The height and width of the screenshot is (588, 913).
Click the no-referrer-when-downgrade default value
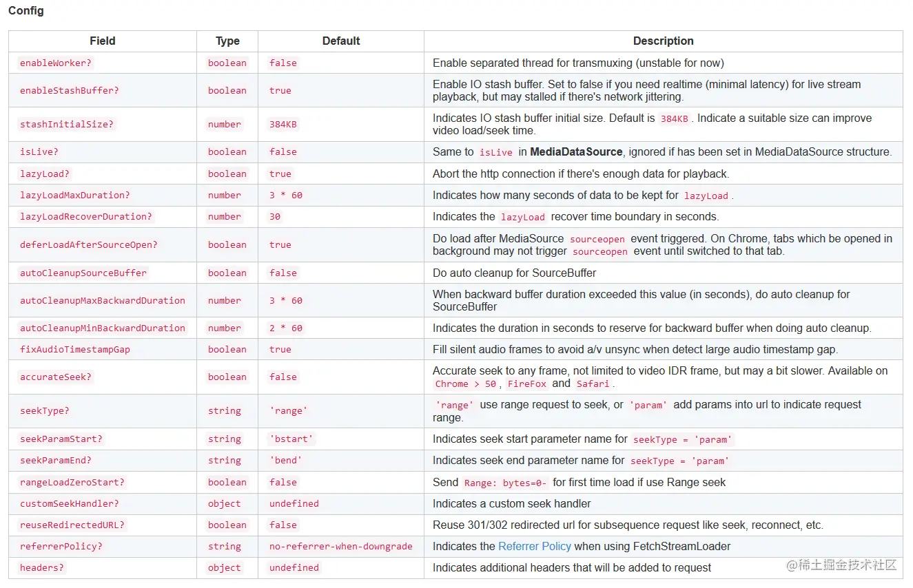340,546
